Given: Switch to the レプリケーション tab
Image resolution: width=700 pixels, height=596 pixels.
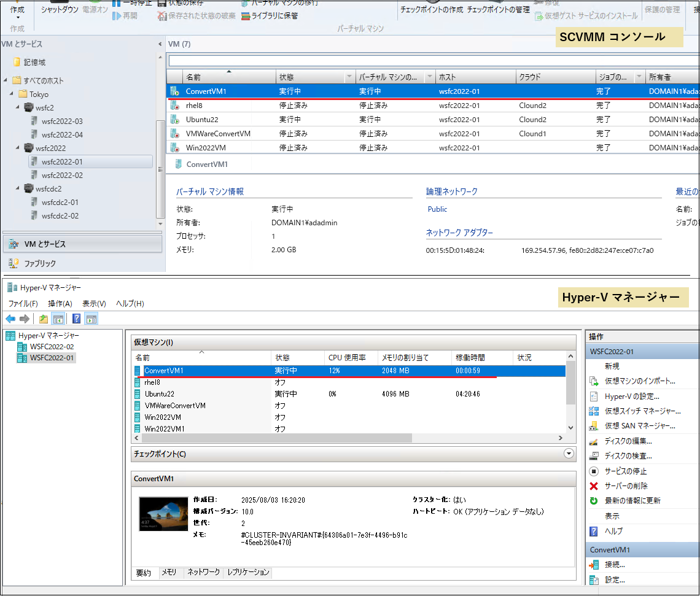Looking at the screenshot, I should point(248,572).
